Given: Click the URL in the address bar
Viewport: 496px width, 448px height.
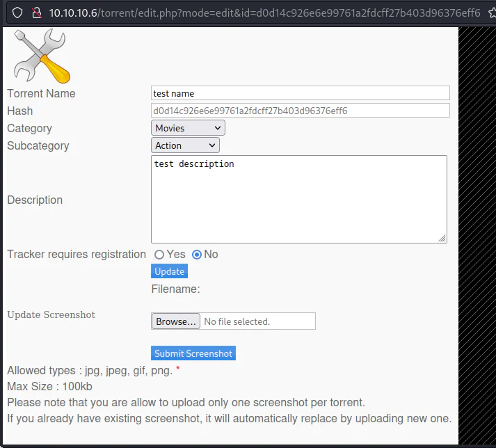Looking at the screenshot, I should tap(264, 13).
